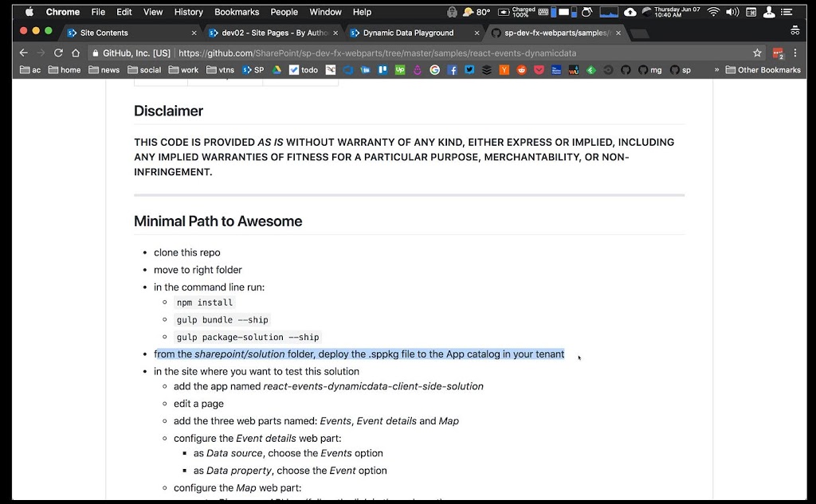Open the GitHub bookmark labeled mg

[650, 70]
